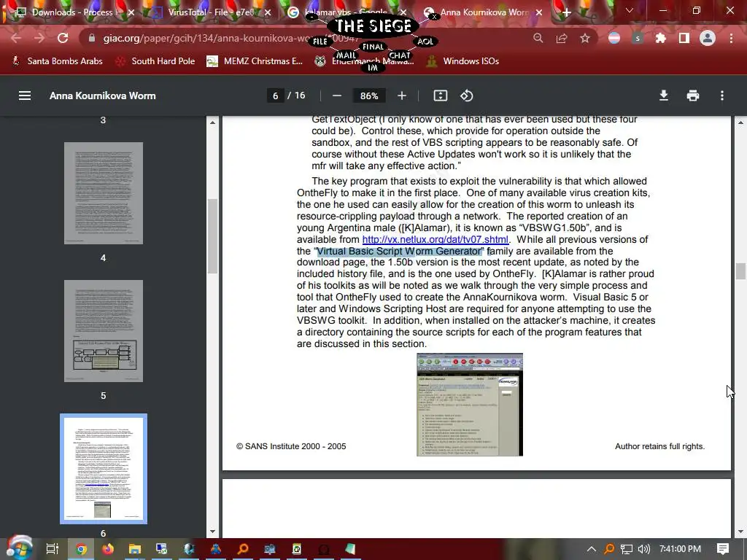The width and height of the screenshot is (747, 560).
Task: Download the PDF file
Action: 664,96
